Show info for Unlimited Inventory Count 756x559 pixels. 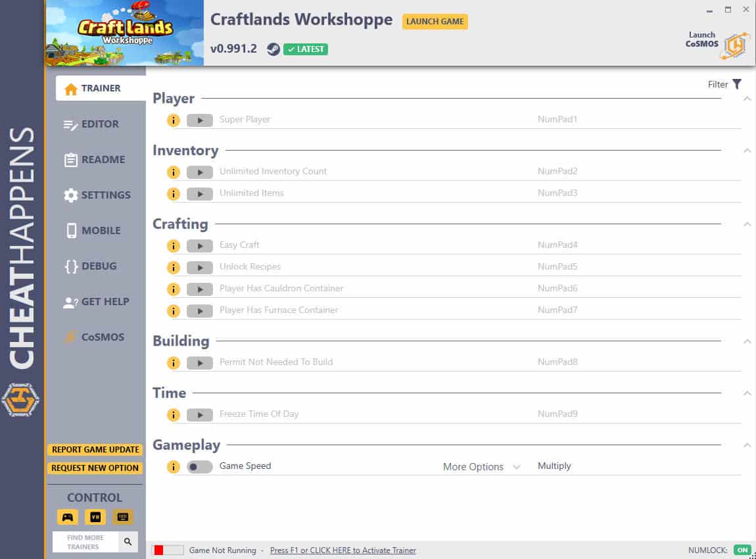click(173, 172)
